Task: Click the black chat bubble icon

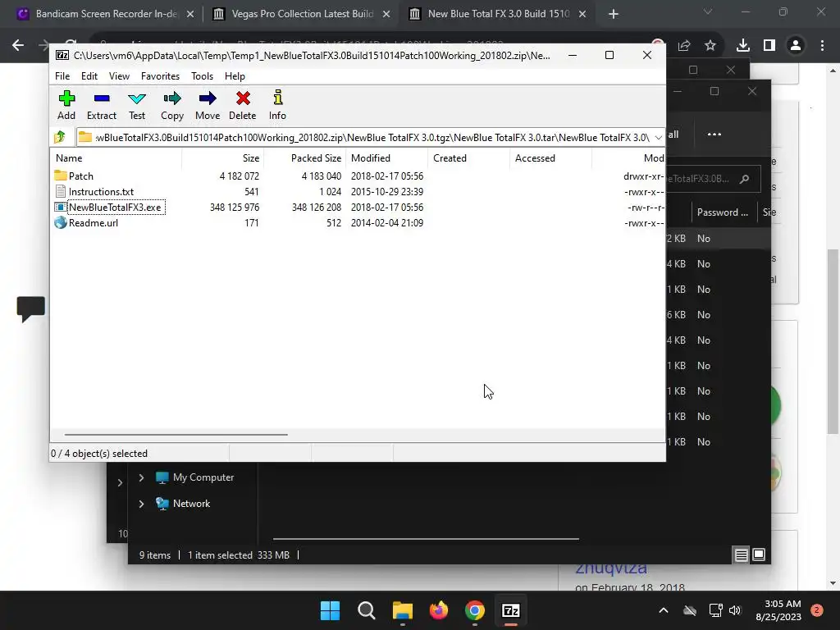Action: 30,309
